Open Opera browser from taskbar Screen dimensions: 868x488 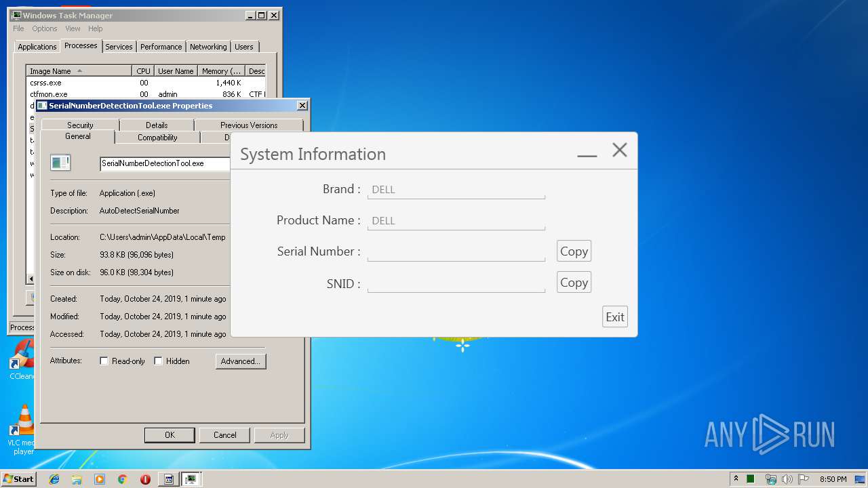(x=145, y=479)
